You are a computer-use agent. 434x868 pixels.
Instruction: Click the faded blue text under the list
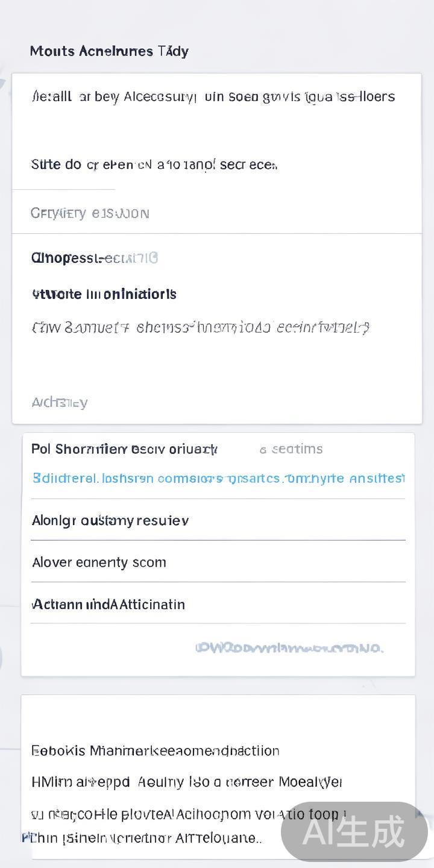tap(289, 648)
